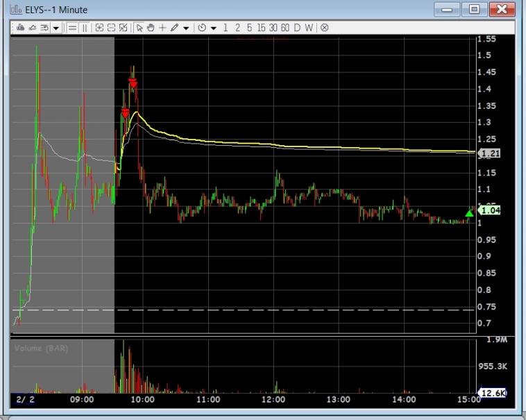Click the zoom out icon
Screen dimensions: 526x420
[x=111, y=28]
